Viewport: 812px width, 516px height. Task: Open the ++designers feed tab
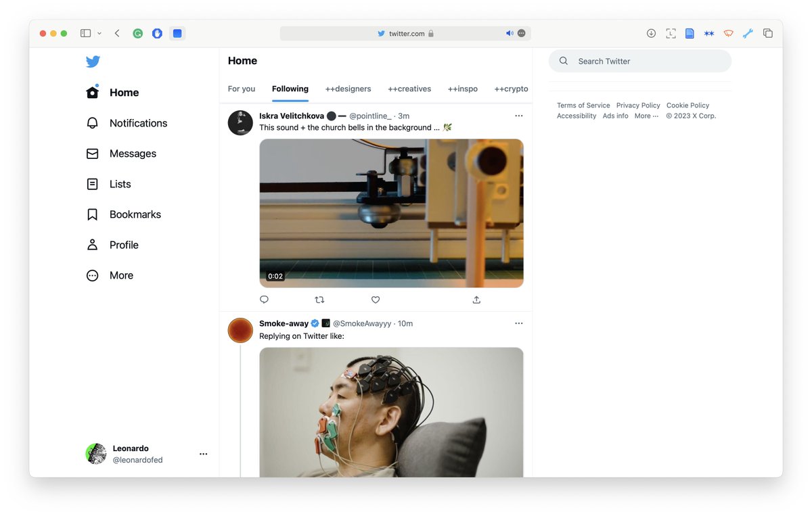tap(348, 89)
